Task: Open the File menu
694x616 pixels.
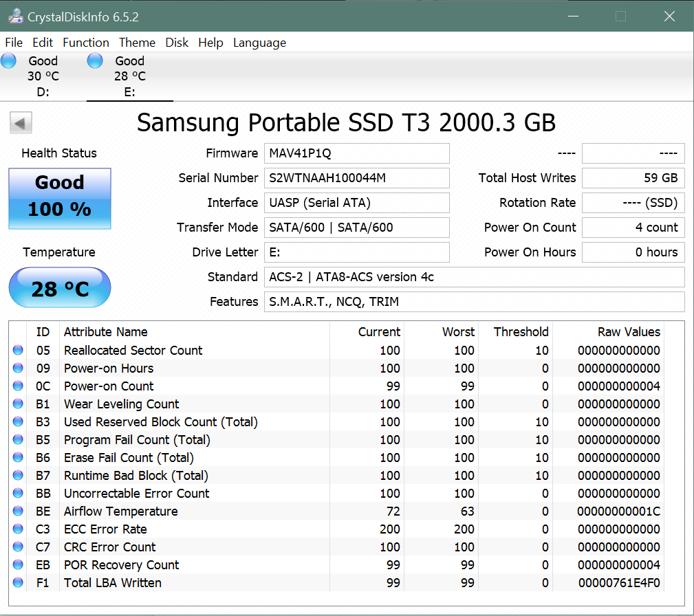Action: (x=14, y=43)
